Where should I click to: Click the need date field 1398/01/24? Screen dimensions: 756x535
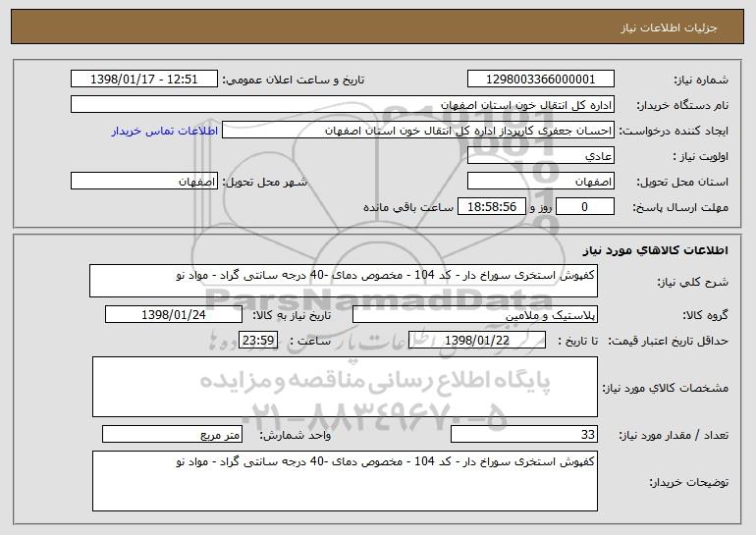pos(174,315)
